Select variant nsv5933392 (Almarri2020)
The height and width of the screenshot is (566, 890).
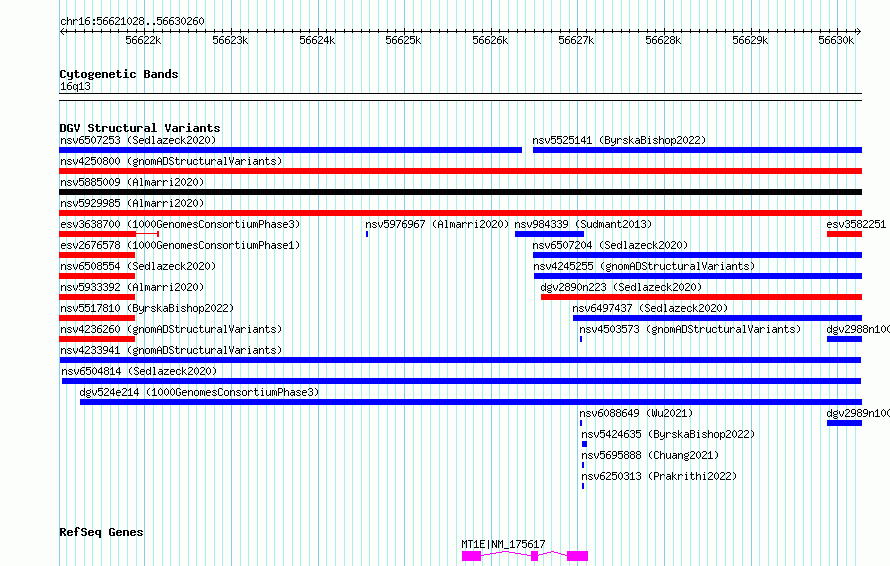[97, 297]
